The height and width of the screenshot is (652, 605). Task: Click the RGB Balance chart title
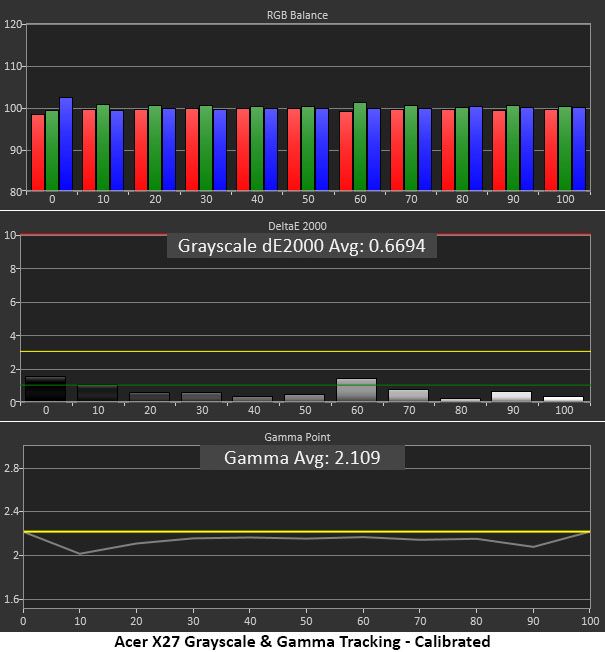pyautogui.click(x=297, y=15)
